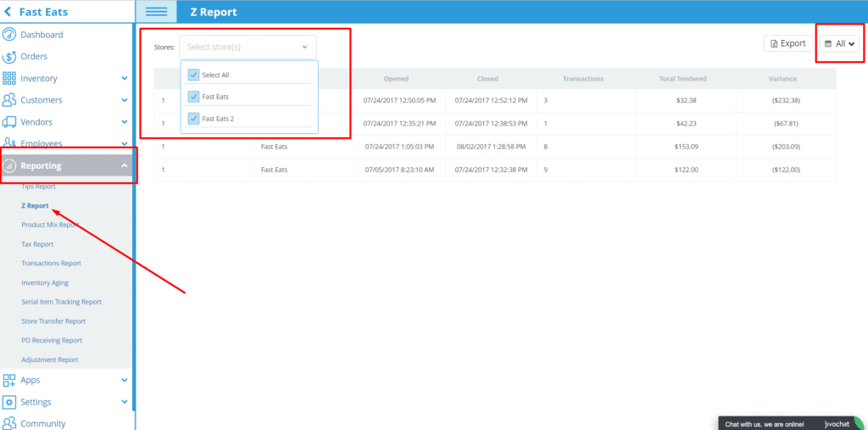The image size is (868, 430).
Task: Click the spreadsheet icon on Export
Action: [774, 44]
